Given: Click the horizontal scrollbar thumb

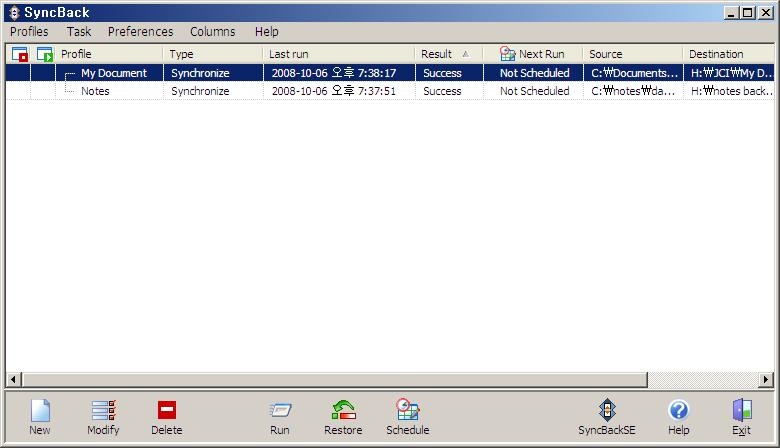Looking at the screenshot, I should [x=335, y=379].
